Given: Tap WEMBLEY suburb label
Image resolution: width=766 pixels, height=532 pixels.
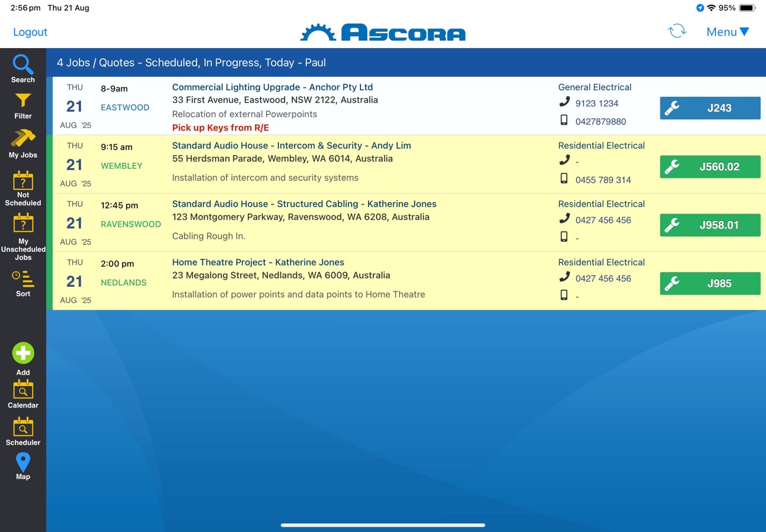Looking at the screenshot, I should coord(121,166).
